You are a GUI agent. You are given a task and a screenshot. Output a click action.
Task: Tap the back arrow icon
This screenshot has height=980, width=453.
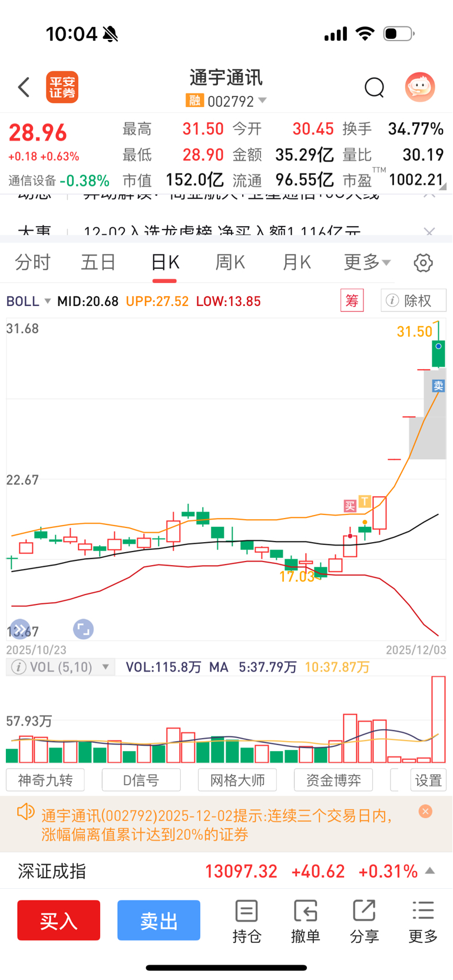pos(24,87)
